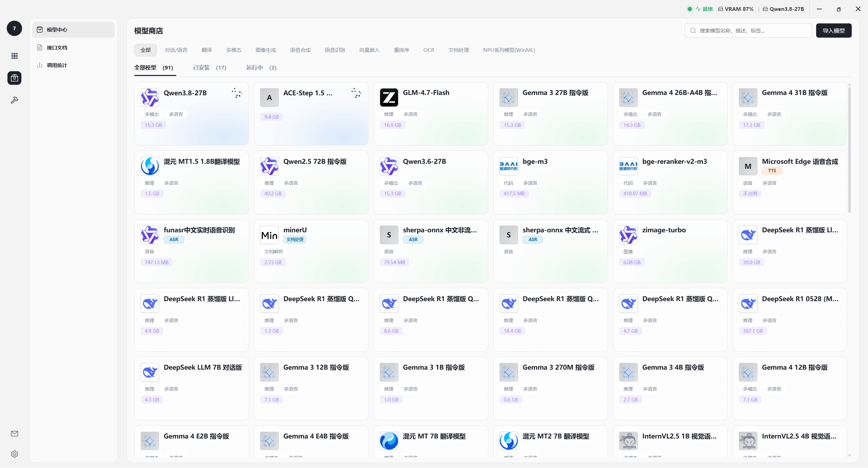
Task: Click the bge-reranker-v2-m3 BAAI logo
Action: tap(628, 166)
